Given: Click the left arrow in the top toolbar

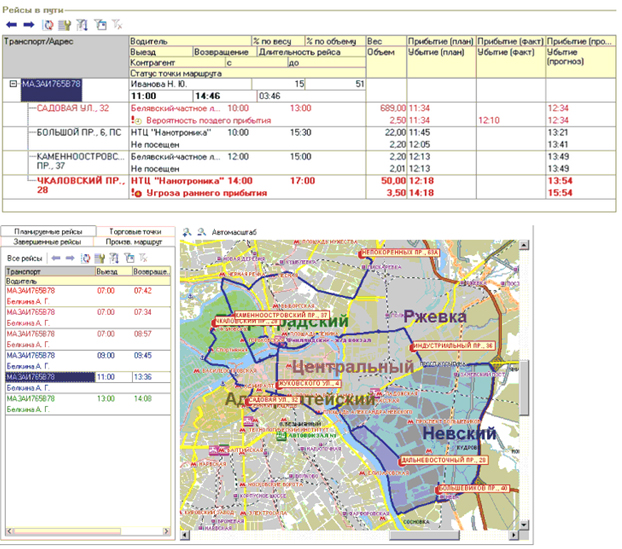Looking at the screenshot, I should click(x=12, y=25).
